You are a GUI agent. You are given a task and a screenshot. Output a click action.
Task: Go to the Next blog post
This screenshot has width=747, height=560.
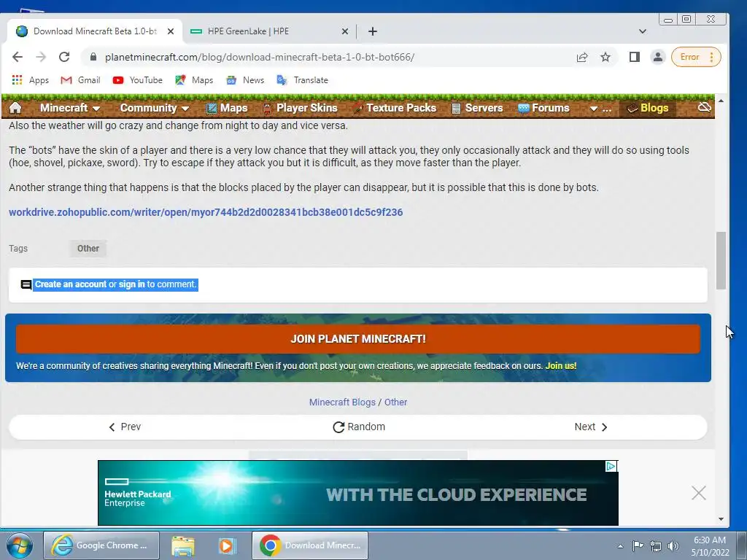pos(591,427)
